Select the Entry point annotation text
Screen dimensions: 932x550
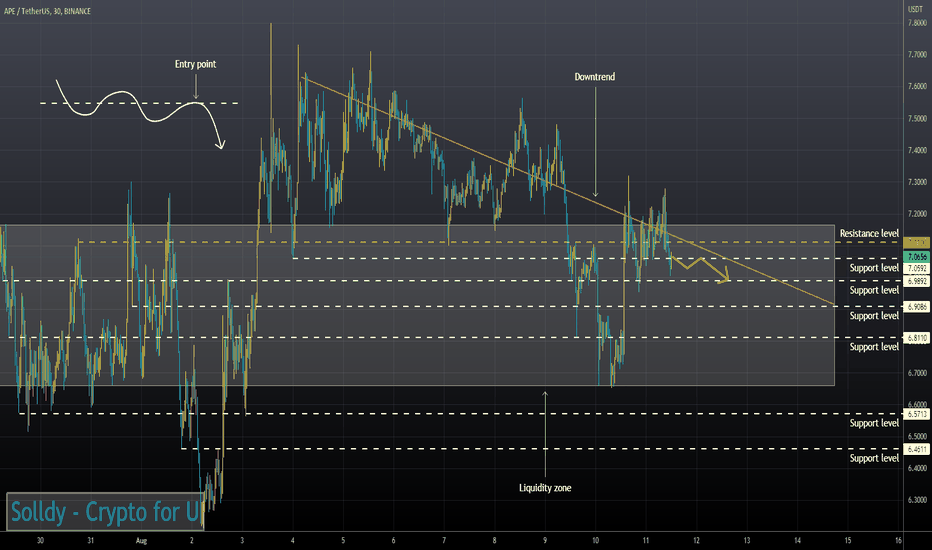(196, 64)
